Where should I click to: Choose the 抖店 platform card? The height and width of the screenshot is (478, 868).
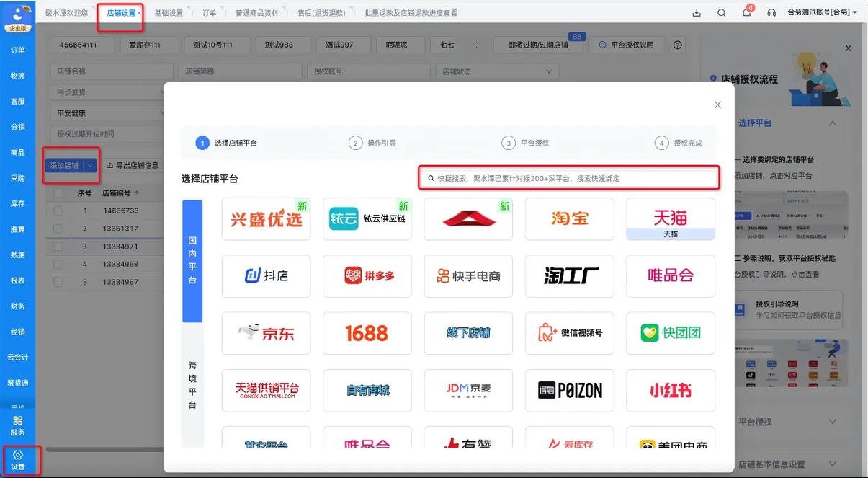click(x=266, y=276)
